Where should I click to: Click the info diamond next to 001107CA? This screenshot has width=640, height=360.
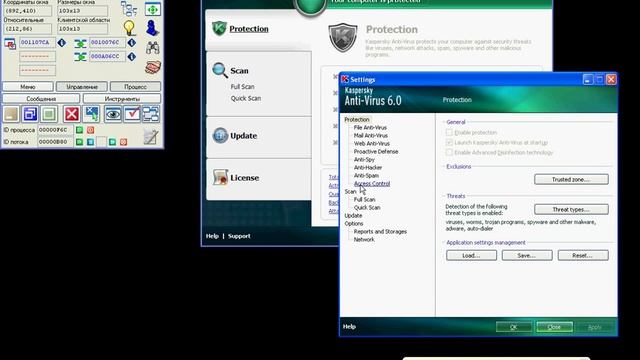[62, 42]
